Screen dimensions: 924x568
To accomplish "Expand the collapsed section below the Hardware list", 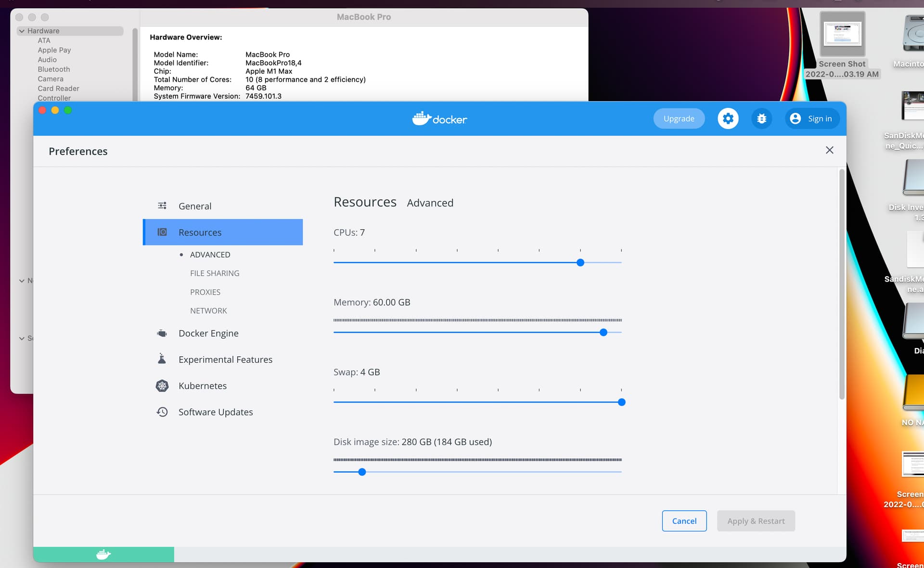I will pyautogui.click(x=21, y=280).
